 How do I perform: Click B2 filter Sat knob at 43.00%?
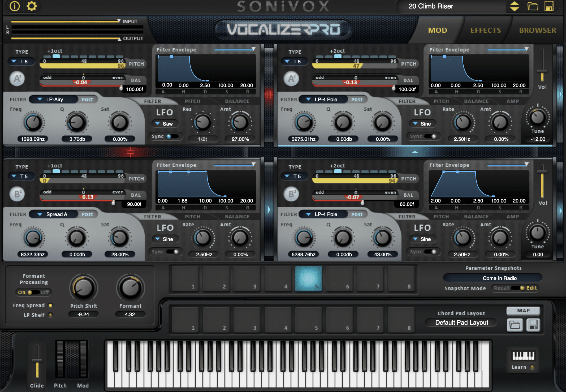coord(383,238)
